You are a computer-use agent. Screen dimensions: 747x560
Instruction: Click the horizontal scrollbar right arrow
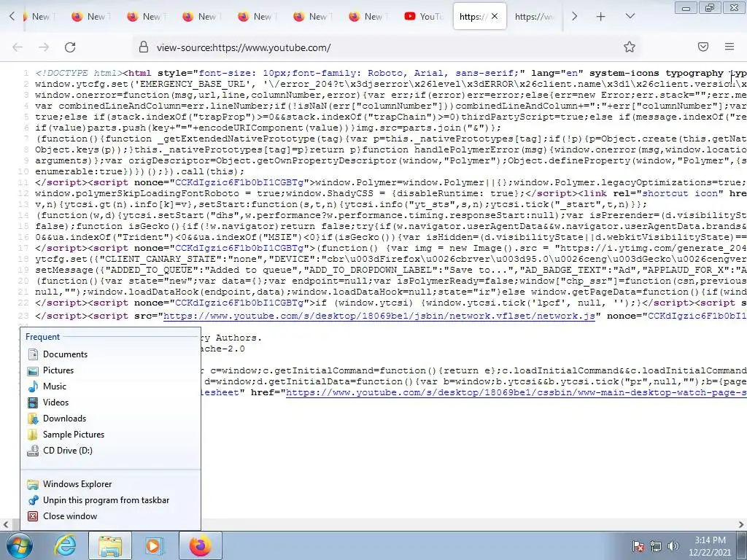coord(741,525)
